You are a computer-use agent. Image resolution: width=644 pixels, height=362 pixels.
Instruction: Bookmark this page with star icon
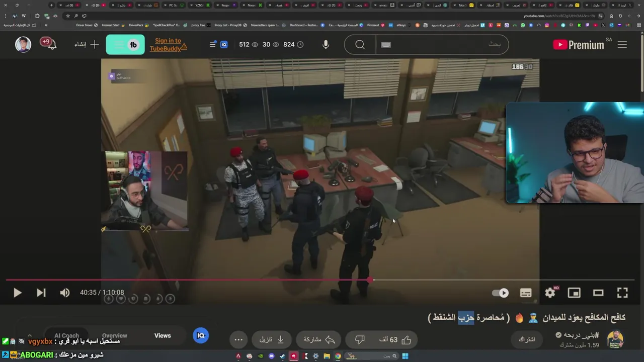click(x=68, y=16)
